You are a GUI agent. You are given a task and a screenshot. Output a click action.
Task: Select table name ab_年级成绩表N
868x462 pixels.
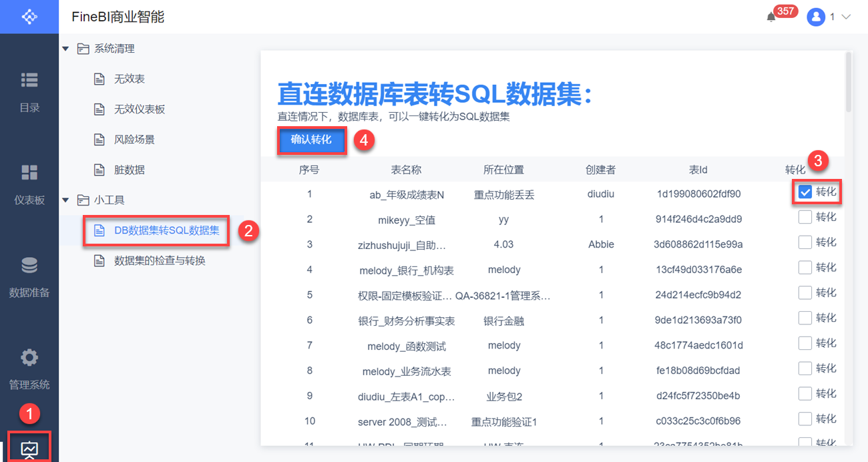click(x=407, y=195)
